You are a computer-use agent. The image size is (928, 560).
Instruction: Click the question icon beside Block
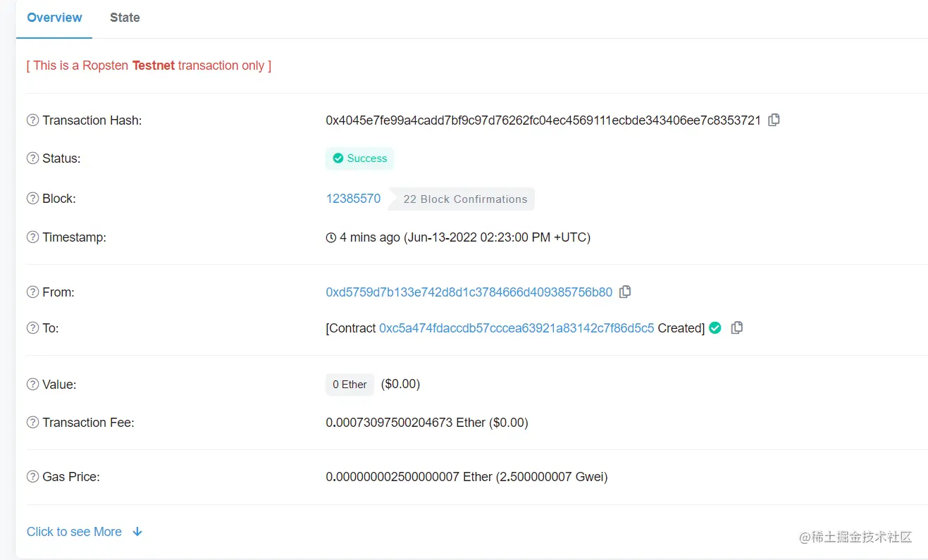(x=32, y=199)
